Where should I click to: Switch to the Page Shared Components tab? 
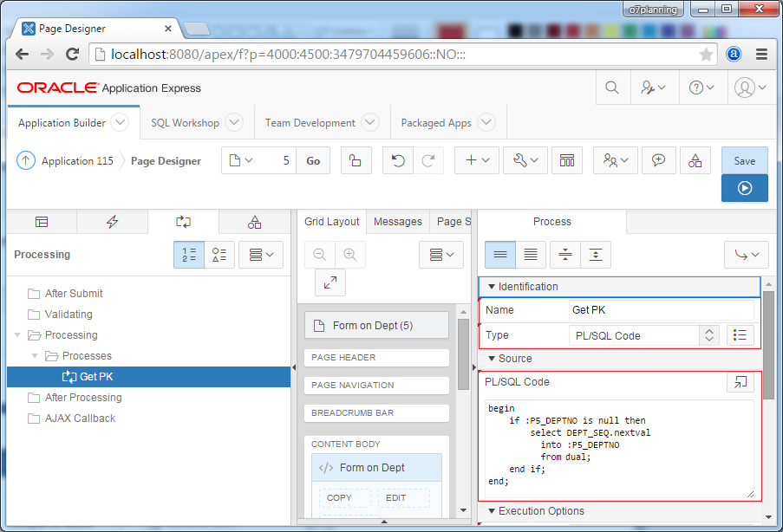255,222
